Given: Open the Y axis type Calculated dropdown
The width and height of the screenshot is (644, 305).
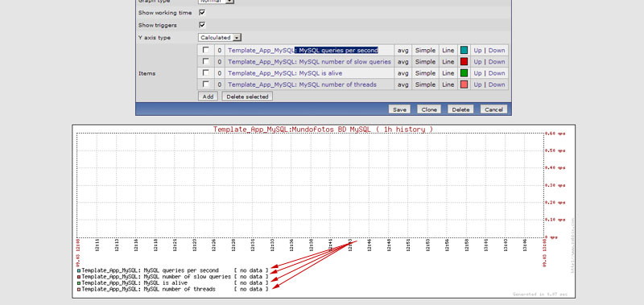Looking at the screenshot, I should click(219, 37).
